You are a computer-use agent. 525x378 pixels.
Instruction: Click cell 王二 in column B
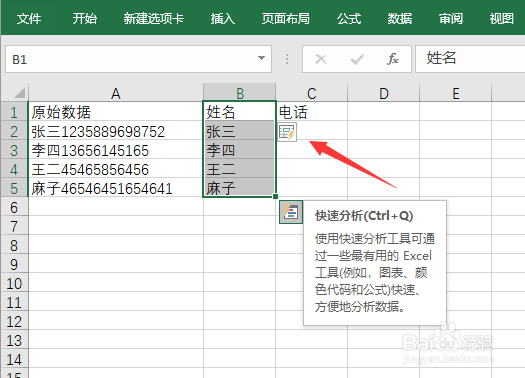[240, 169]
